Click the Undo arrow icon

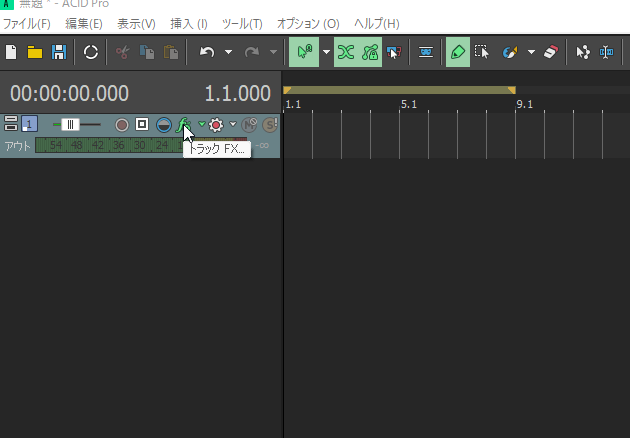[207, 52]
